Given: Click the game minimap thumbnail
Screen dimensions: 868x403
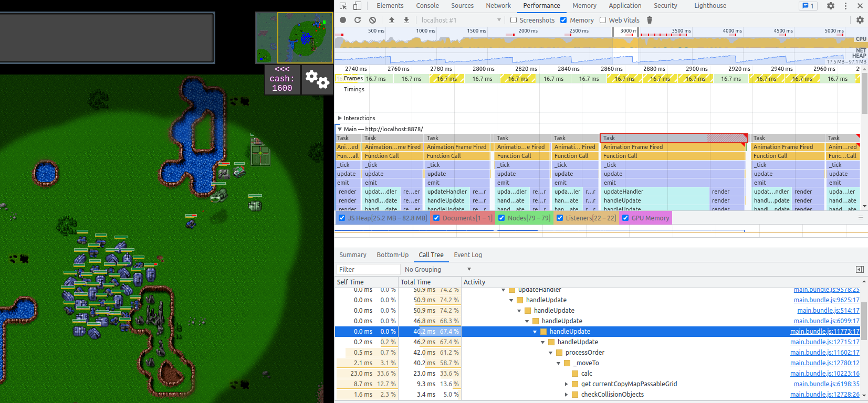Looking at the screenshot, I should pyautogui.click(x=294, y=38).
